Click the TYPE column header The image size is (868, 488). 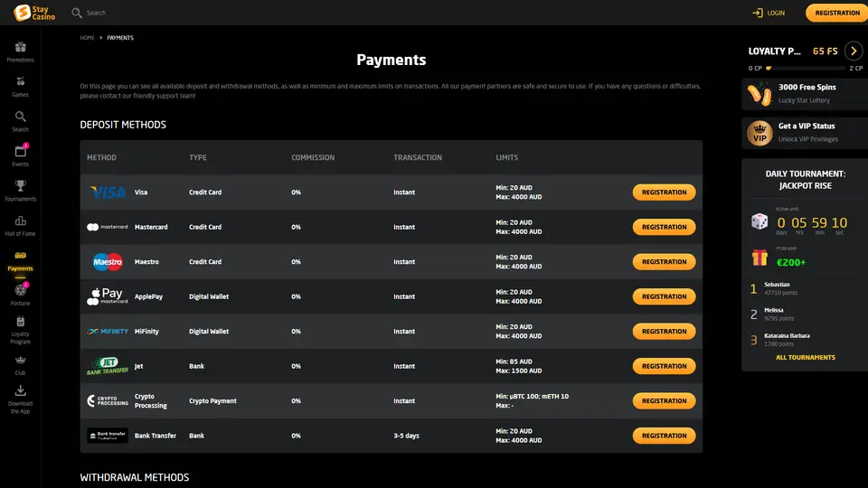click(198, 157)
